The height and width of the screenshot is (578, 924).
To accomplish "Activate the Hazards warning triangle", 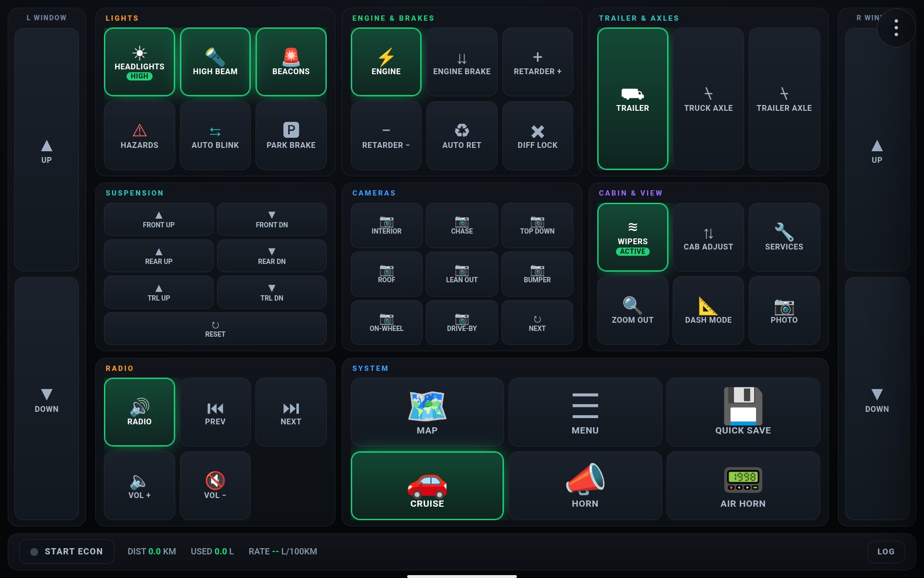I will coord(139,135).
